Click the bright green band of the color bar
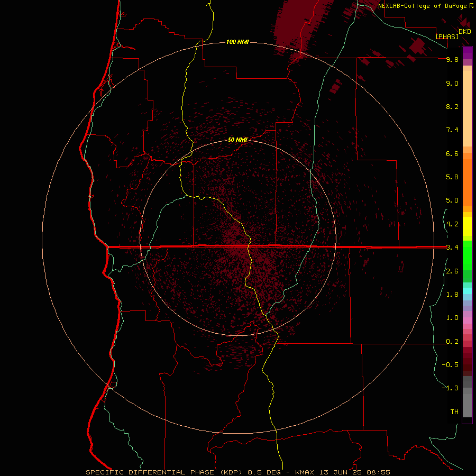The width and height of the screenshot is (476, 476). coord(467,255)
